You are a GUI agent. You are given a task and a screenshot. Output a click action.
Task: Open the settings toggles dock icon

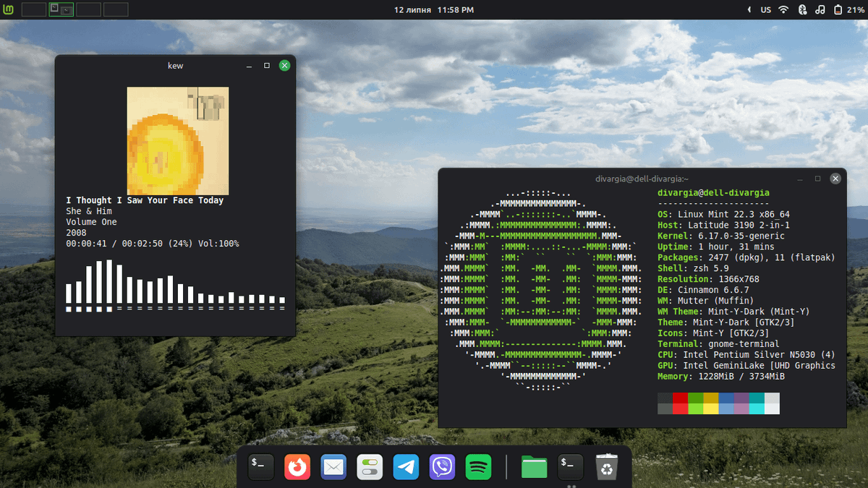(370, 467)
